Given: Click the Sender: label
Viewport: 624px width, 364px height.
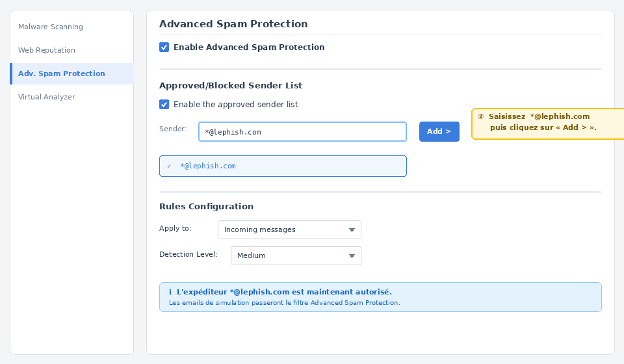Looking at the screenshot, I should [173, 129].
